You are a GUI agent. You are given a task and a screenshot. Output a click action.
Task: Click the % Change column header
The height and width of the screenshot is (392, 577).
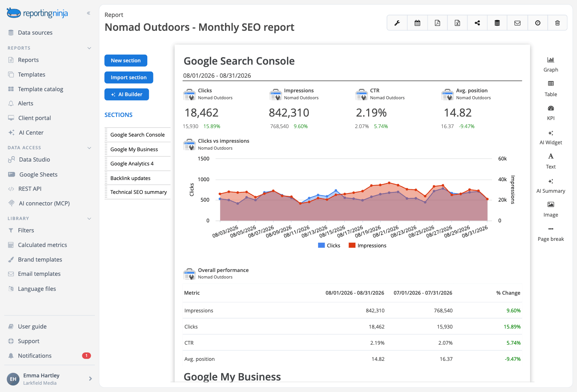tap(508, 293)
